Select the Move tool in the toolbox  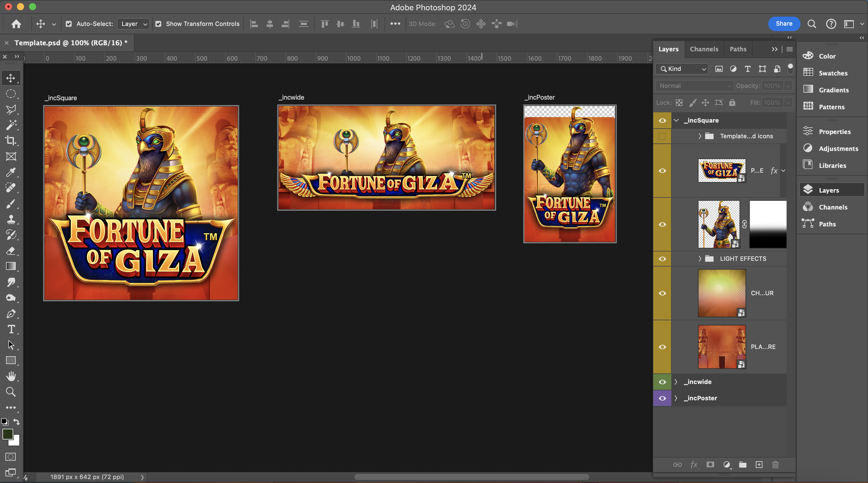click(11, 78)
